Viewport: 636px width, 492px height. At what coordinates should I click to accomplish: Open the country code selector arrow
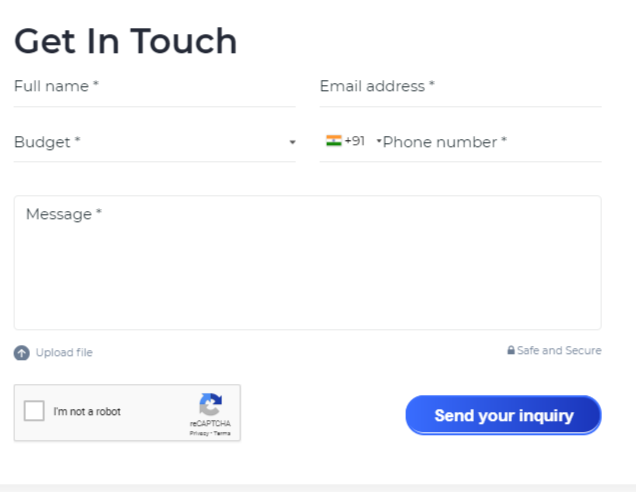(x=379, y=141)
